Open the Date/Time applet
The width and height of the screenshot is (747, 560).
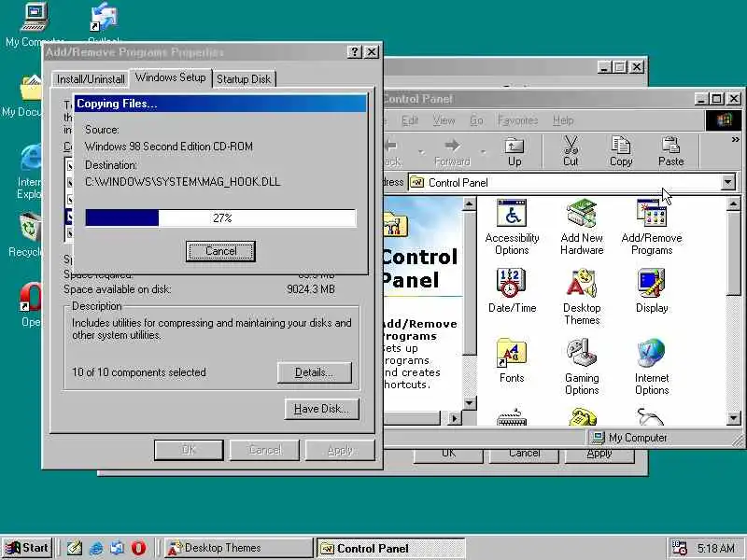512,290
